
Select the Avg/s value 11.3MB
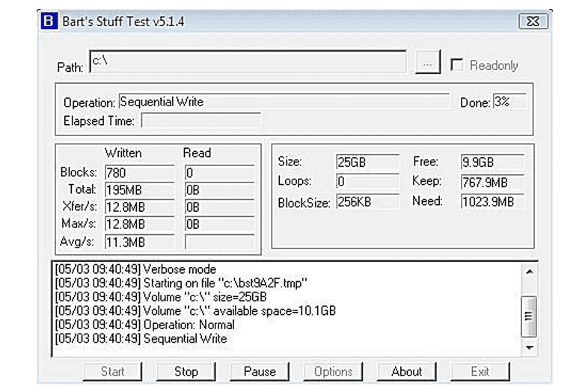point(139,242)
